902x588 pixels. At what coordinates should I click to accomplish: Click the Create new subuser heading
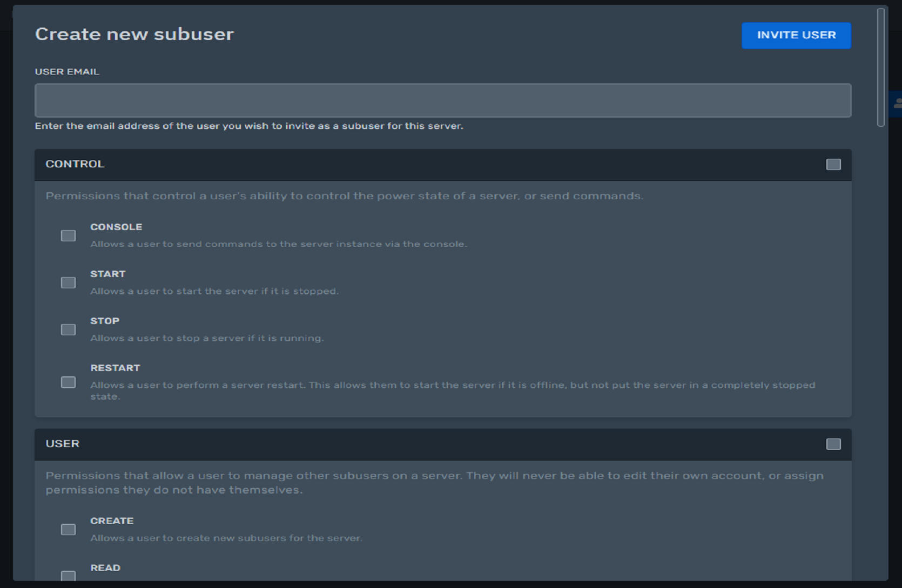[134, 34]
